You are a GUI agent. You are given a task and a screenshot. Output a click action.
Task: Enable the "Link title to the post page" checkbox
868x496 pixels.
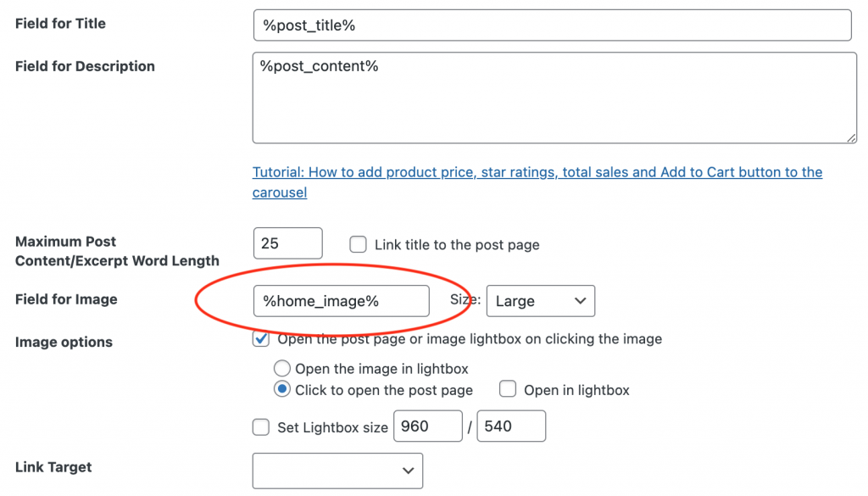(358, 244)
